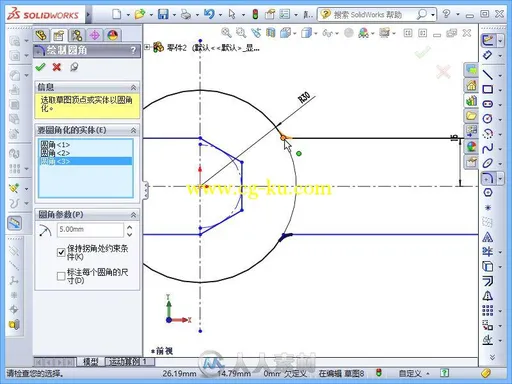Click the Print icon
The image size is (512, 384).
click(186, 14)
